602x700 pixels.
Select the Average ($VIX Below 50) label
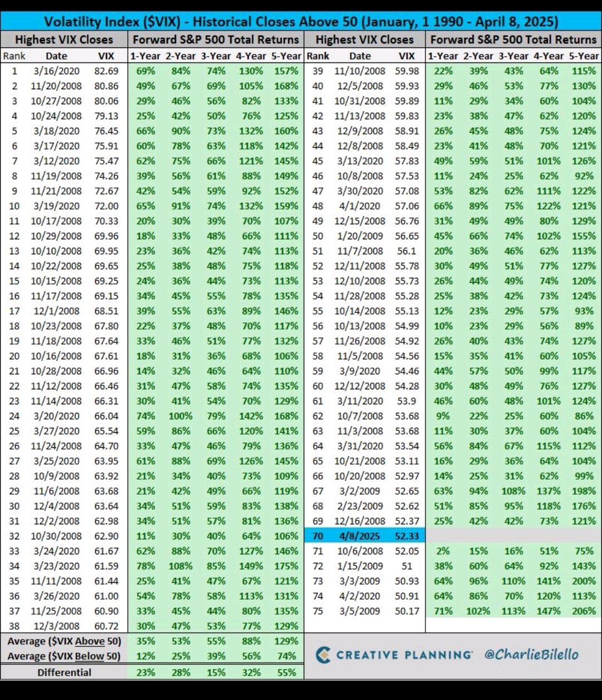pyautogui.click(x=64, y=656)
